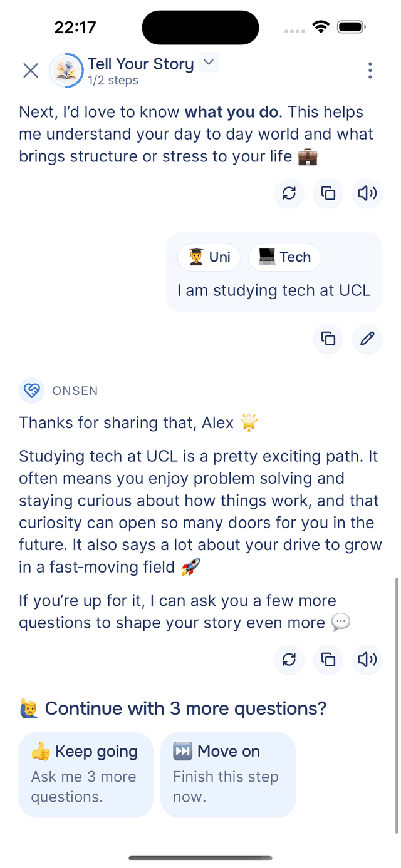Regenerate the 'Thanks for sharing' response
The image size is (401, 868).
tap(289, 659)
